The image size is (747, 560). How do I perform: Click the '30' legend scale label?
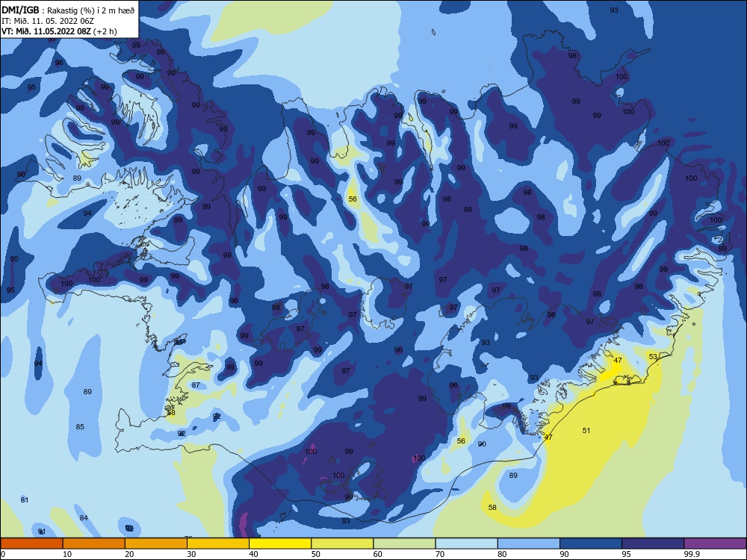pyautogui.click(x=191, y=554)
